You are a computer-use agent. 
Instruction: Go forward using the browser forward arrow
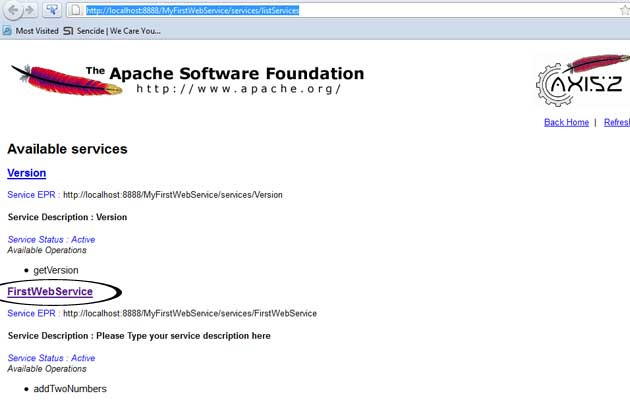click(x=29, y=10)
